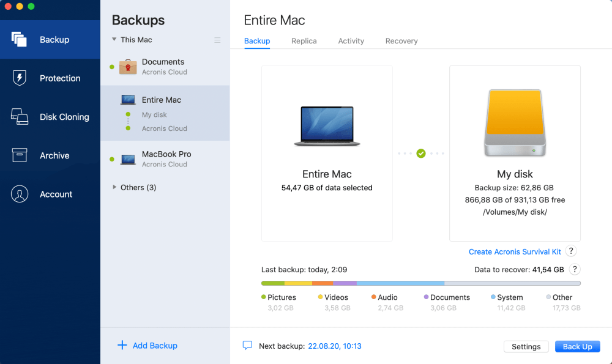Viewport: 612px width, 364px height.
Task: Click help icon beside Data to recover
Action: (x=575, y=269)
